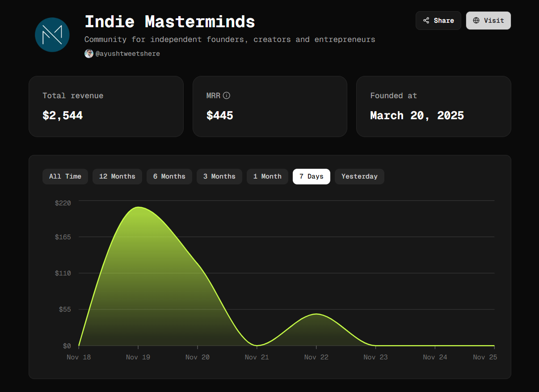The image size is (539, 392).
Task: Click the share icon in Share button
Action: coord(426,21)
